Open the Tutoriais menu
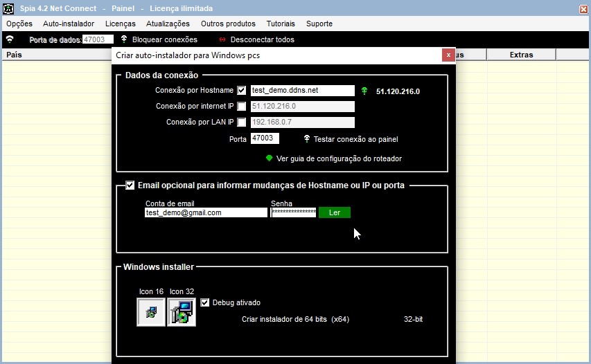This screenshot has width=591, height=364. pos(281,24)
